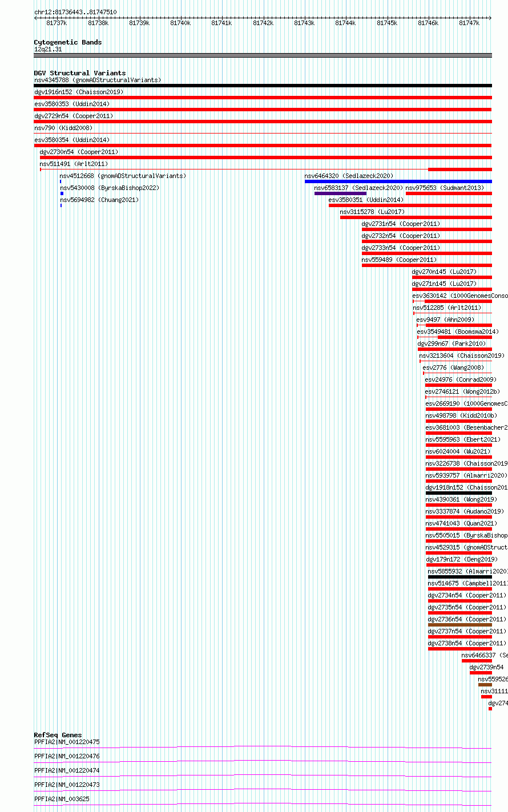Viewport: 508px width, 812px height.
Task: Click the chr12:81736443..81747510 region text
Action: (75, 12)
